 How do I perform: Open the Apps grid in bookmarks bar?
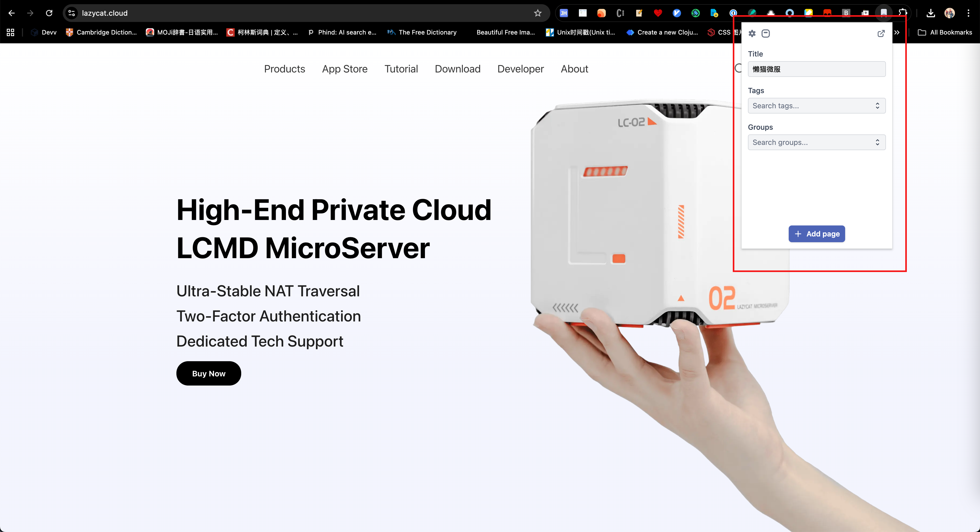[11, 32]
